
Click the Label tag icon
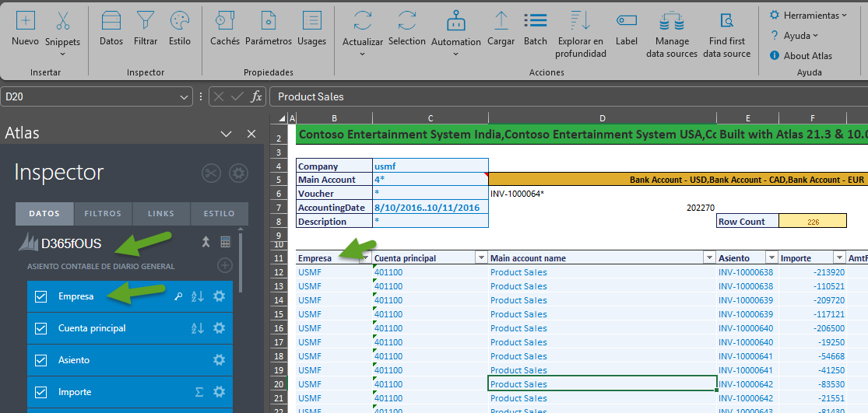coord(627,21)
